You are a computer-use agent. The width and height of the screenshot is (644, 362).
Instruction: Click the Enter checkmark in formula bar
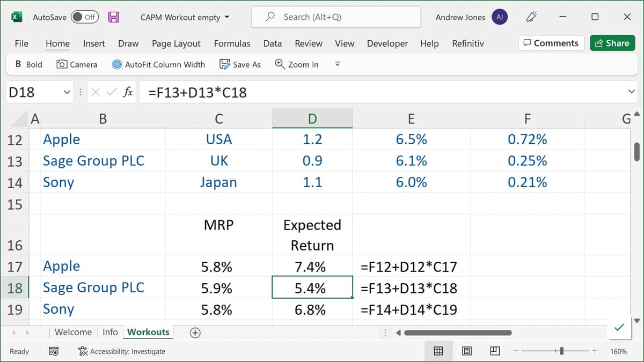pyautogui.click(x=111, y=92)
